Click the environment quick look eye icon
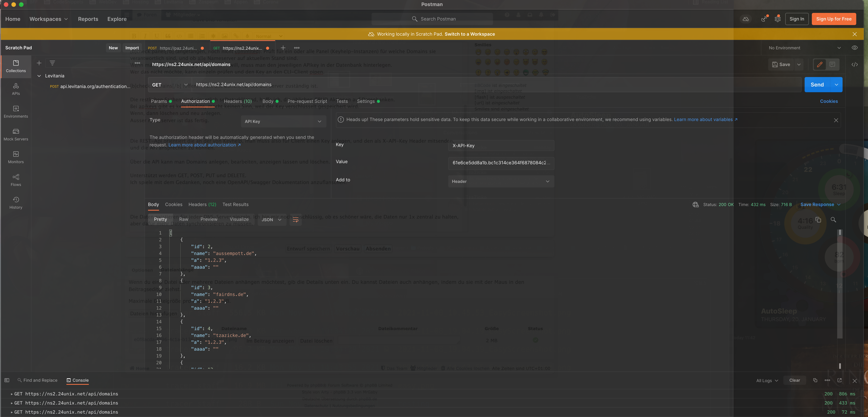 click(x=855, y=48)
